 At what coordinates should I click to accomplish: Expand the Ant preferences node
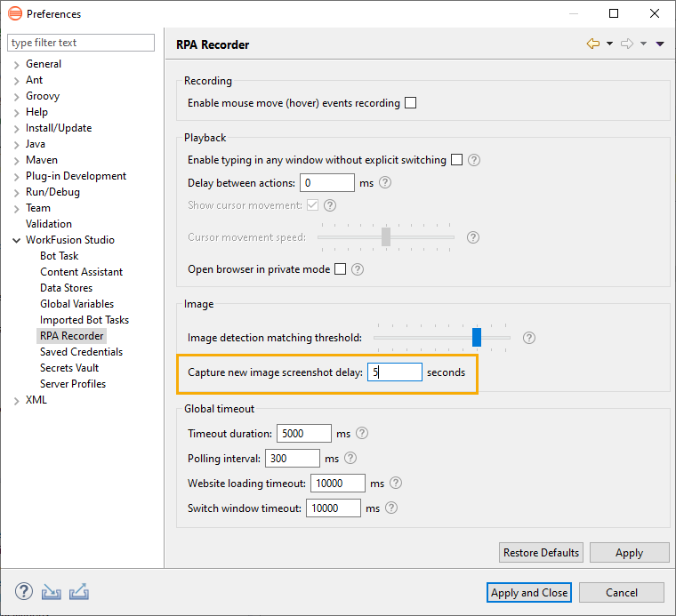click(16, 81)
